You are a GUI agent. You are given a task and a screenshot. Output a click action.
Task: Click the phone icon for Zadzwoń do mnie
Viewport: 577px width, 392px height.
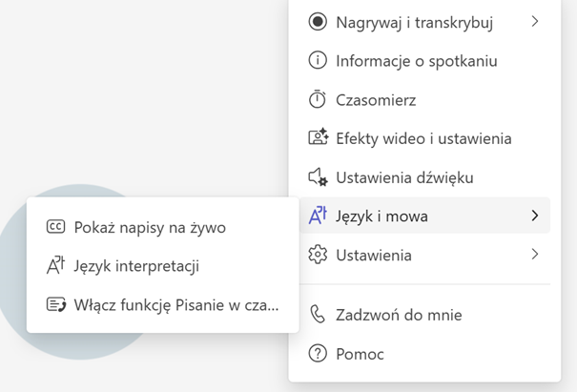(318, 315)
